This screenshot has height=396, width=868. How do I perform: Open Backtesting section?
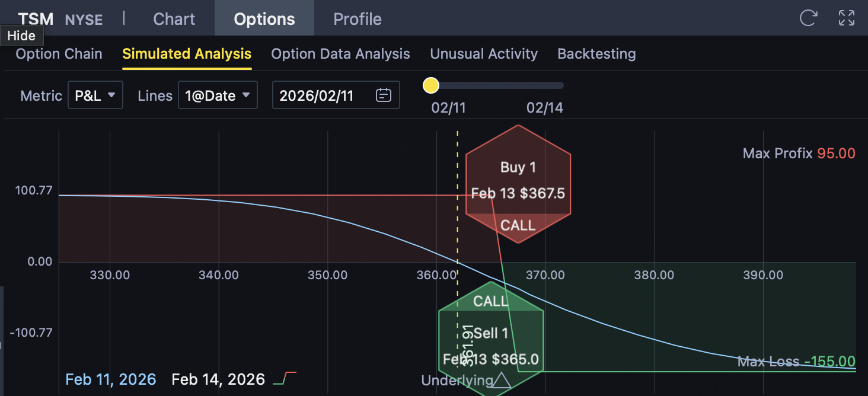pos(596,54)
